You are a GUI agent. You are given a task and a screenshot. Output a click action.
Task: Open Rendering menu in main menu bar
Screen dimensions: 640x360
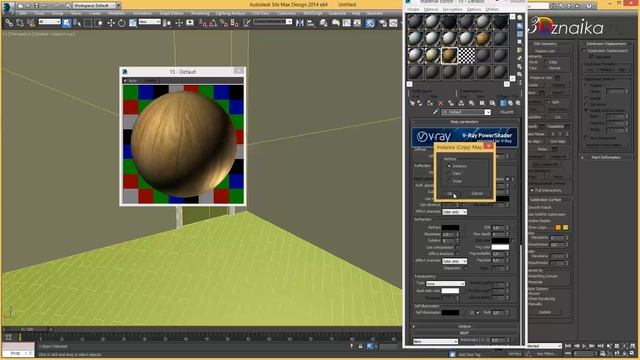click(x=200, y=13)
